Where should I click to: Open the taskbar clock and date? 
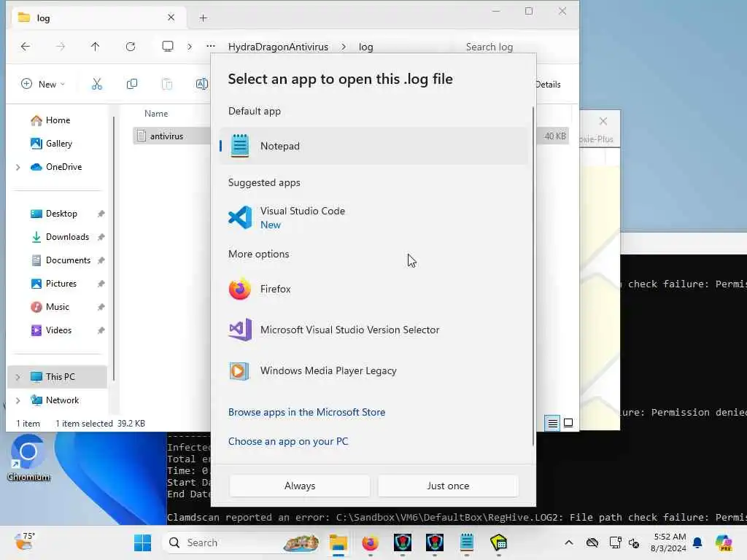click(x=669, y=542)
